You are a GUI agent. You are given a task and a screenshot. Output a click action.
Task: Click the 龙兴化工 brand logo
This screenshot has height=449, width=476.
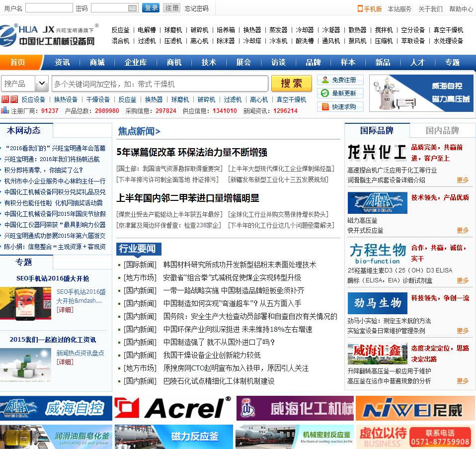(x=377, y=152)
